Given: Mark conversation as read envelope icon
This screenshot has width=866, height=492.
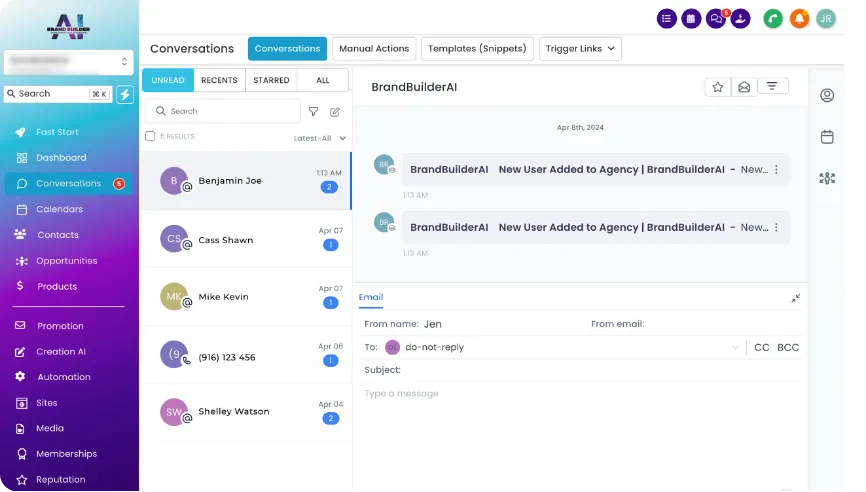Looking at the screenshot, I should point(743,87).
